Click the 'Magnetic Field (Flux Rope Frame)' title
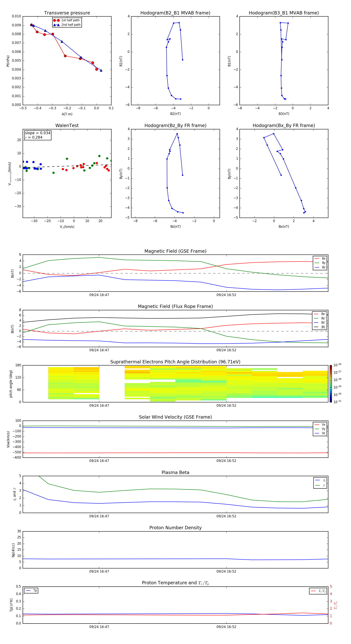The image size is (351, 644). 175,306
